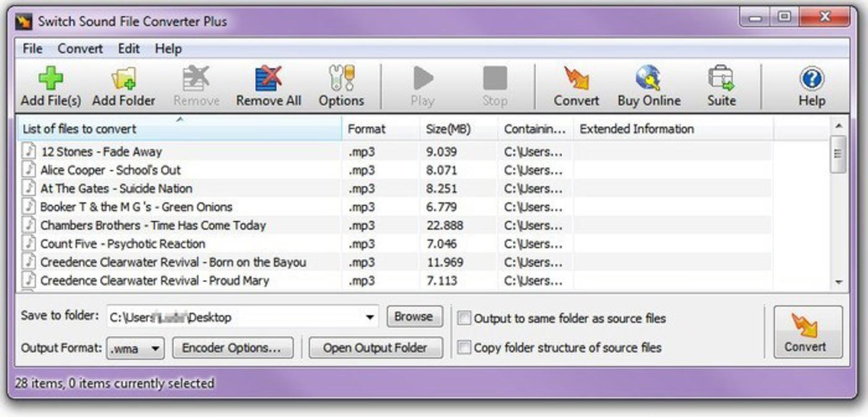Check Copy folder structure of source files
The height and width of the screenshot is (417, 868).
pos(464,347)
